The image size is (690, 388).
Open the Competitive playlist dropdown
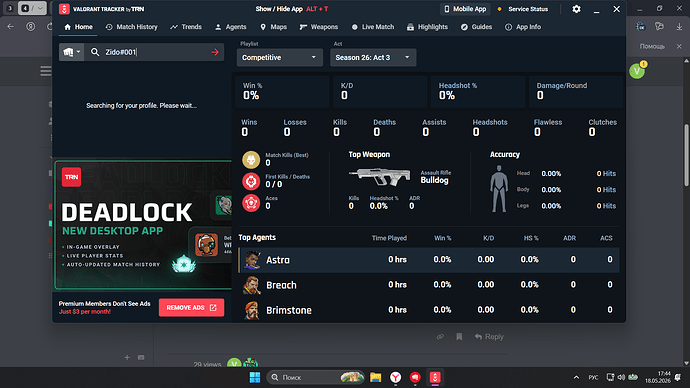(279, 58)
